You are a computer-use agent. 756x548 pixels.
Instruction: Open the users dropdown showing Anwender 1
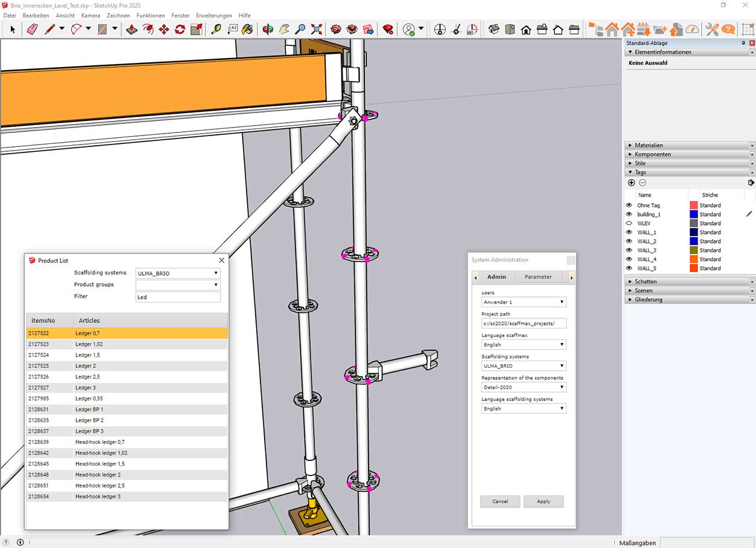tap(524, 302)
